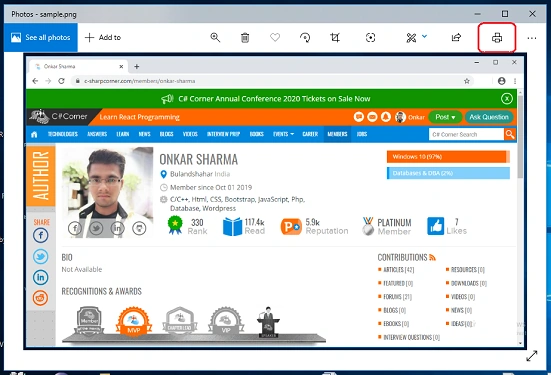
Task: Click the Add to button
Action: coord(103,37)
